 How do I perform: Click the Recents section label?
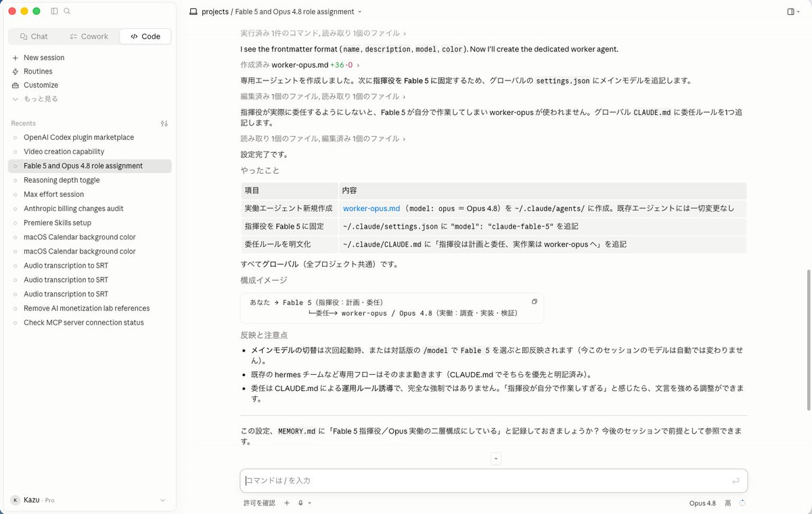click(x=24, y=123)
